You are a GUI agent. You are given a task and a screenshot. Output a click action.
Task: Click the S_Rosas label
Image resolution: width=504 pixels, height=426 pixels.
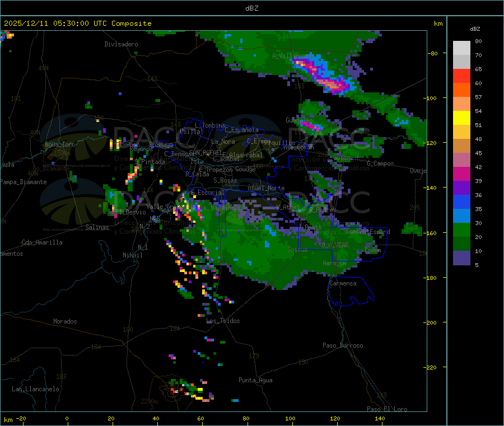pos(225,180)
